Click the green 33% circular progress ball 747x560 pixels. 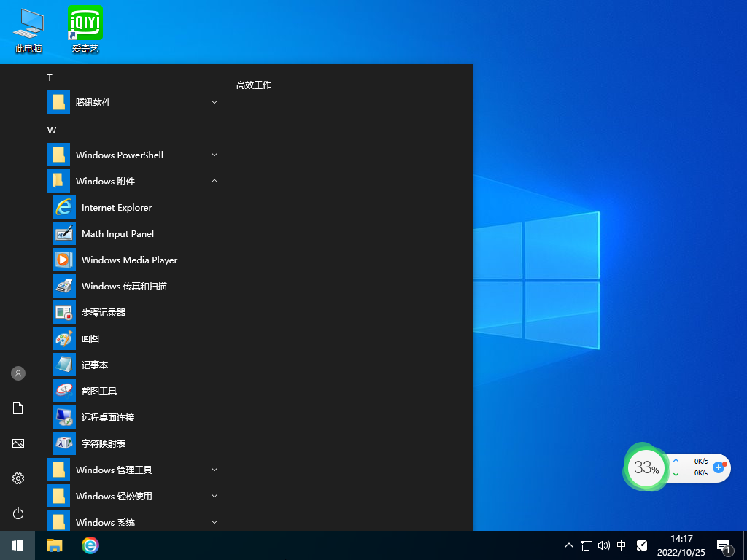click(x=646, y=467)
